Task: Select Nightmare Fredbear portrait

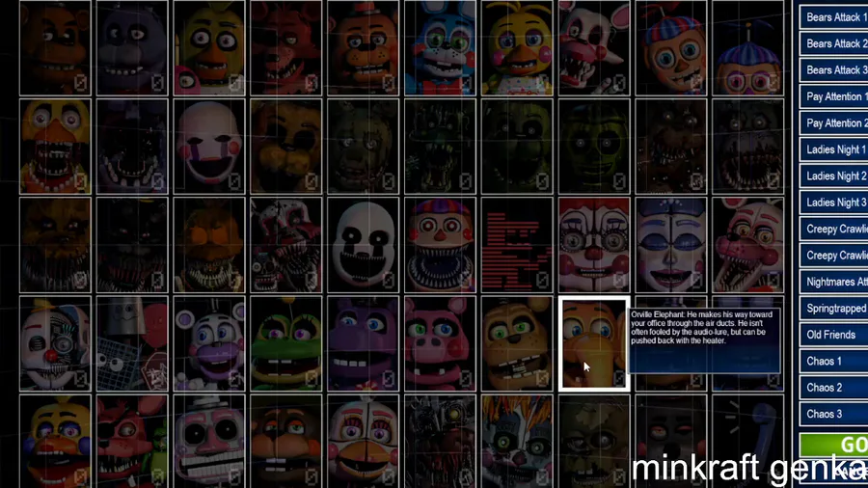Action: pyautogui.click(x=55, y=245)
